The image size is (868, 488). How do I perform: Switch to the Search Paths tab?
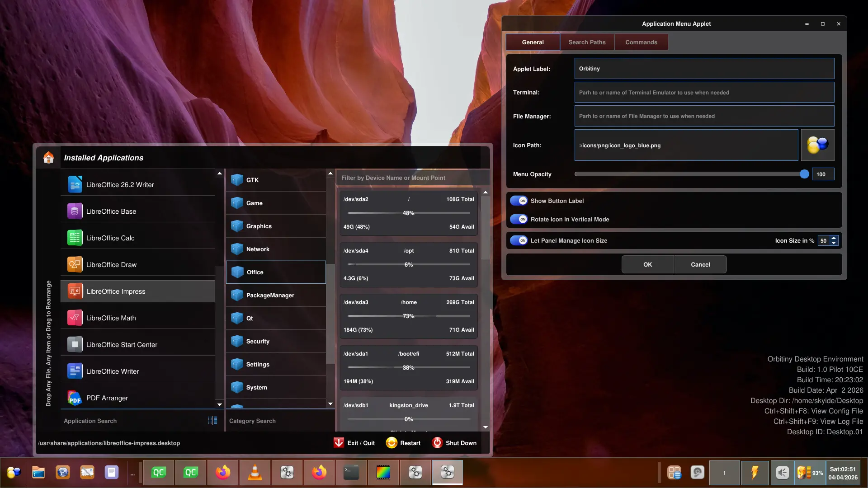(x=587, y=42)
